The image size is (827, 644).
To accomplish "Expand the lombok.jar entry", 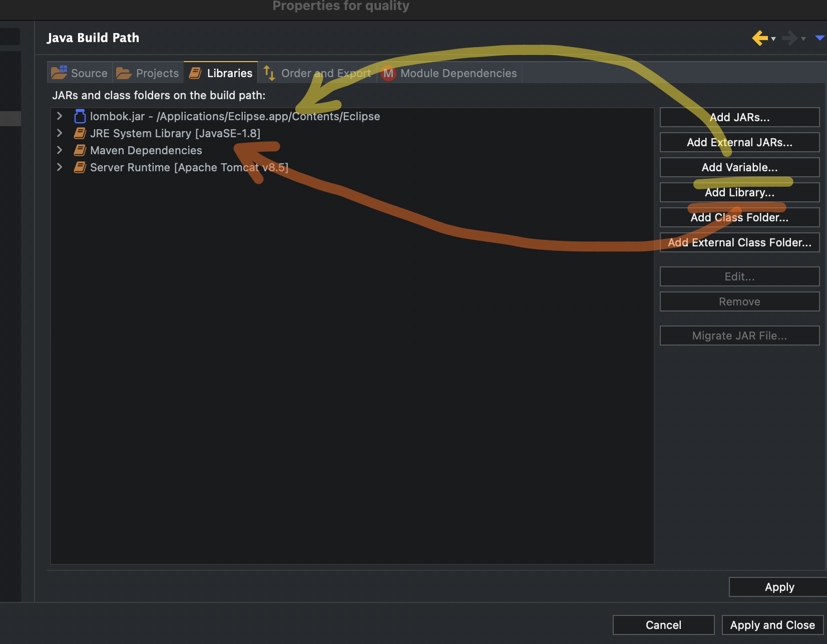I will 60,116.
